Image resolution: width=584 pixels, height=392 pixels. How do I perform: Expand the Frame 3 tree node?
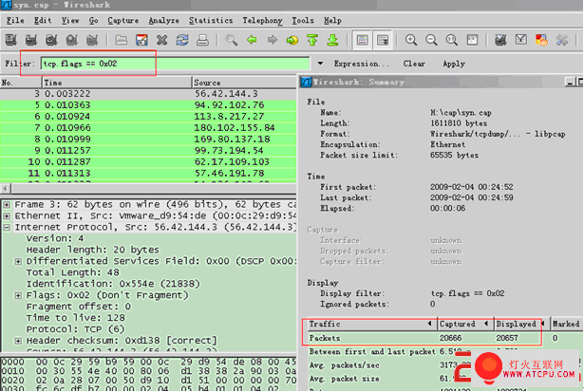pos(7,204)
